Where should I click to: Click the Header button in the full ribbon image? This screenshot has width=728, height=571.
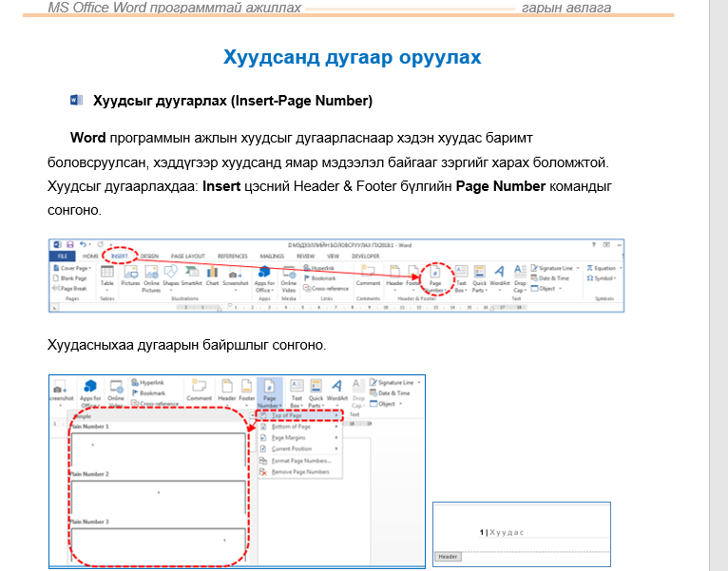point(394,276)
